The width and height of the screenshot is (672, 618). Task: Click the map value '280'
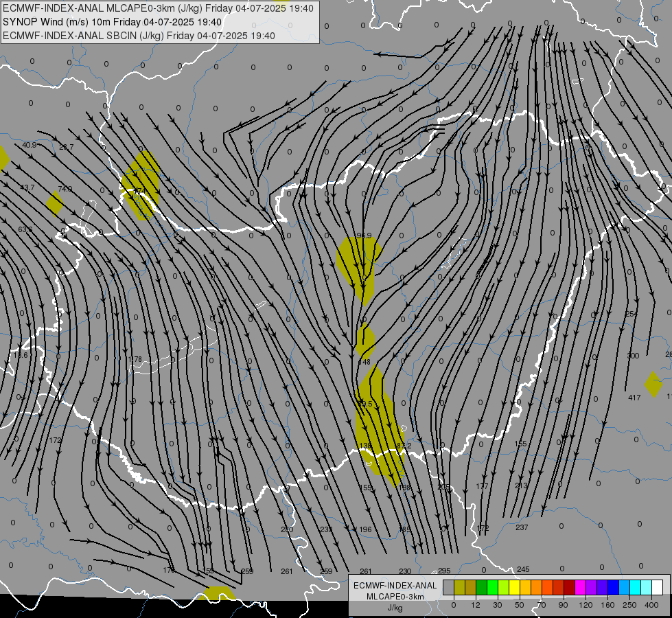pyautogui.click(x=287, y=529)
